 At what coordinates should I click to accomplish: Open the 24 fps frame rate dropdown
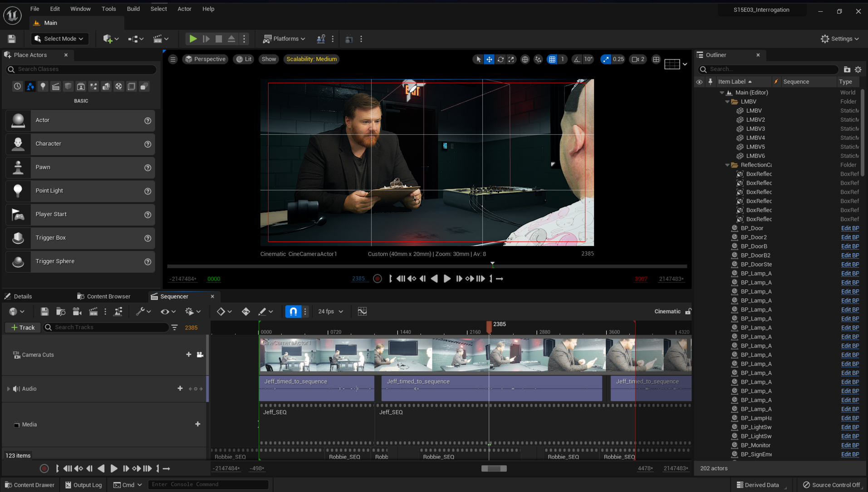[x=330, y=311]
